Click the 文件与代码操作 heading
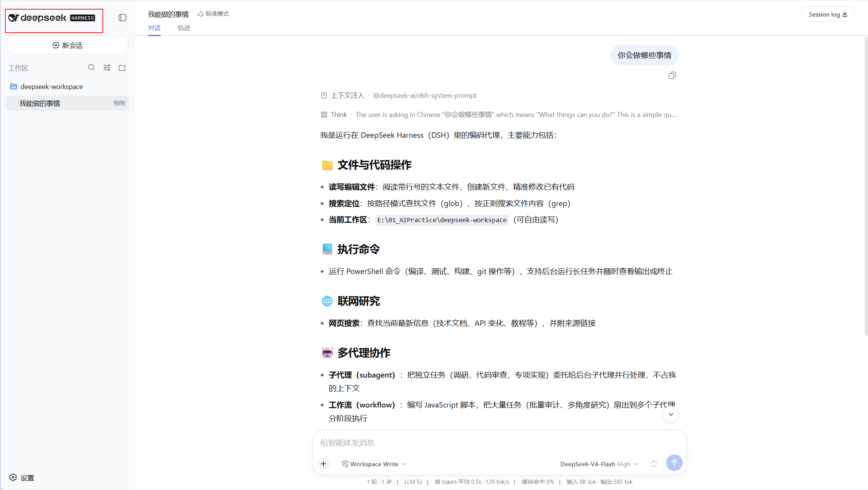Viewport: 868px width, 490px height. [374, 165]
